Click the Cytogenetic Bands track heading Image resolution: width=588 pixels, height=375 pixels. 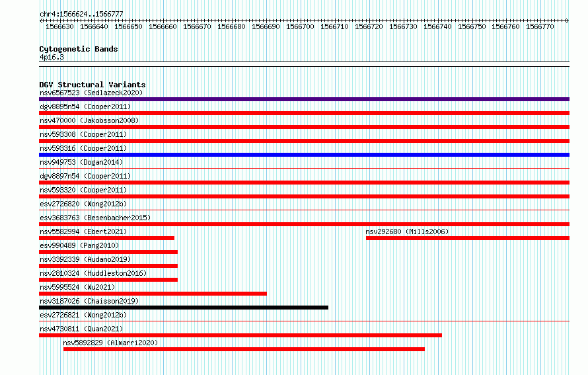click(79, 49)
